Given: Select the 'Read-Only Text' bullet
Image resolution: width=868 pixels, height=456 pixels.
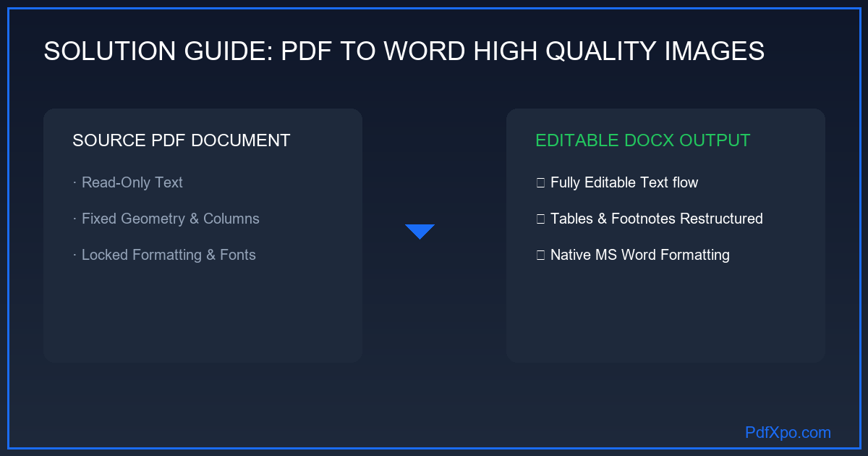Looking at the screenshot, I should [x=128, y=182].
